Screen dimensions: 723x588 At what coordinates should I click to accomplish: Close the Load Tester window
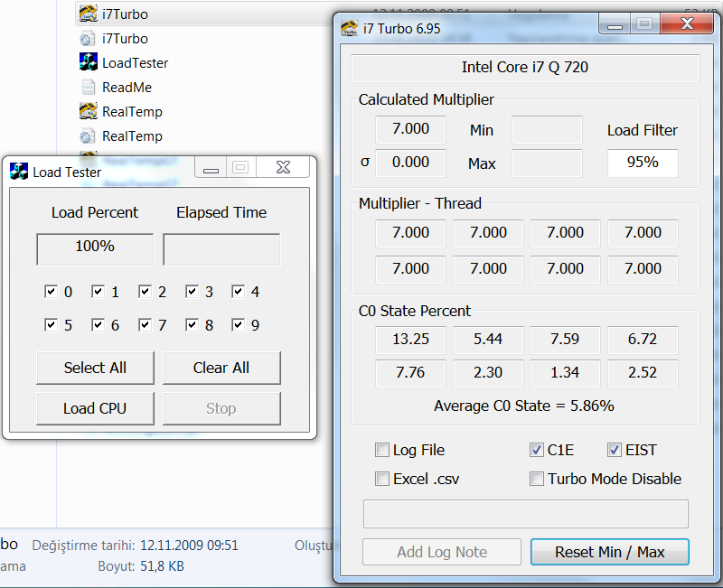283,168
